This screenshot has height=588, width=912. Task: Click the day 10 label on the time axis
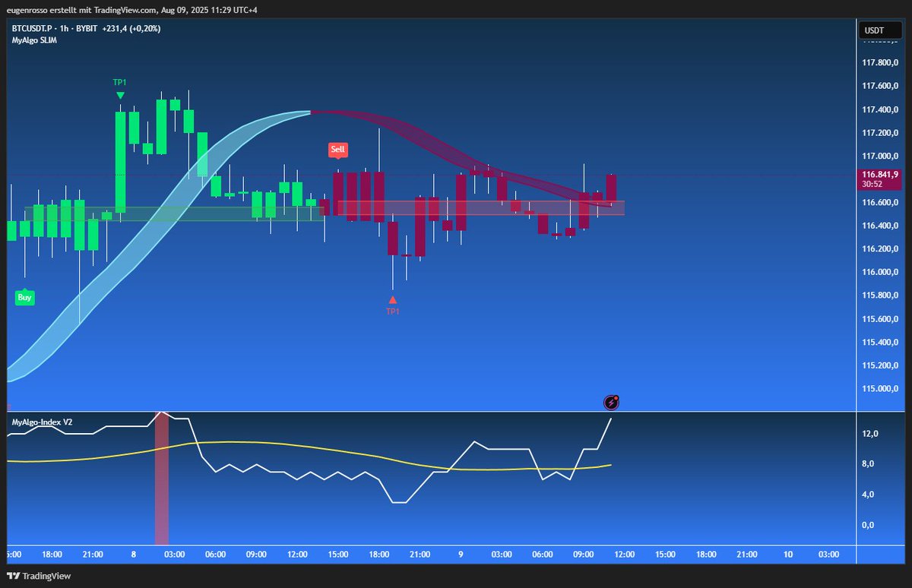coord(788,555)
